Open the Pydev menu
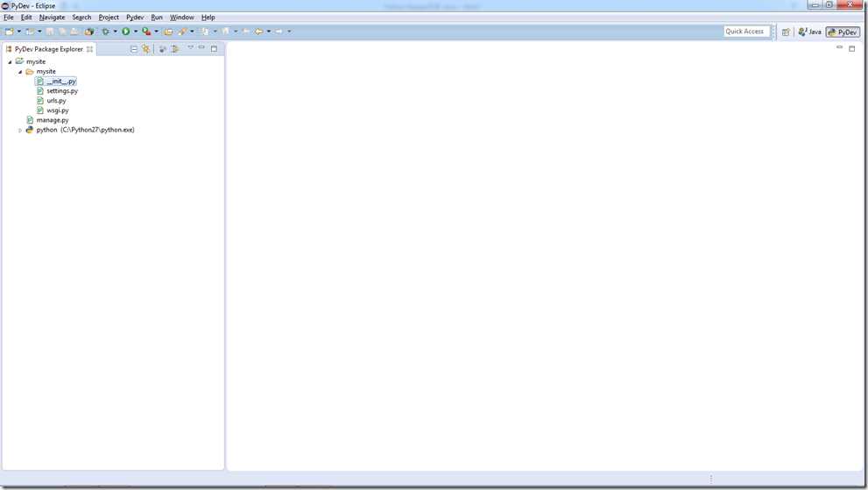 point(135,18)
